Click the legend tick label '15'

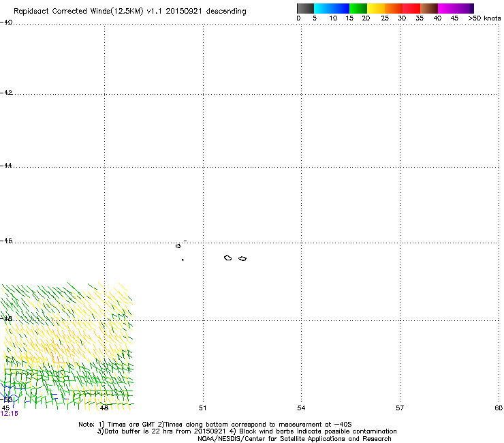[x=349, y=18]
